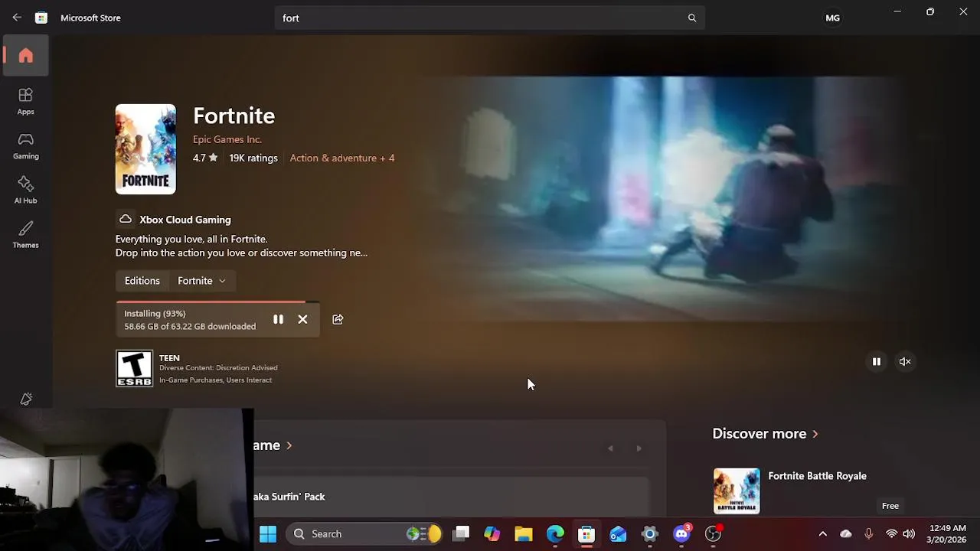The height and width of the screenshot is (551, 980).
Task: Open AI Hub in sidebar
Action: pyautogui.click(x=26, y=190)
